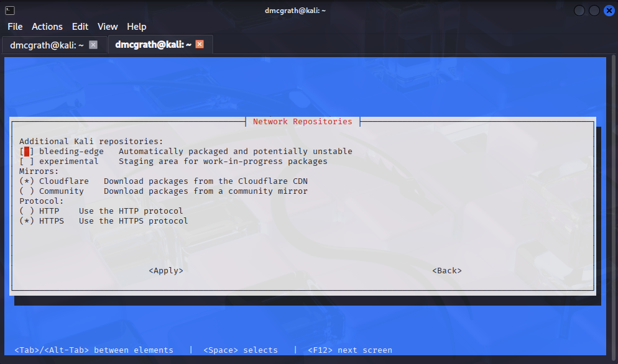Open the Actions menu

47,26
